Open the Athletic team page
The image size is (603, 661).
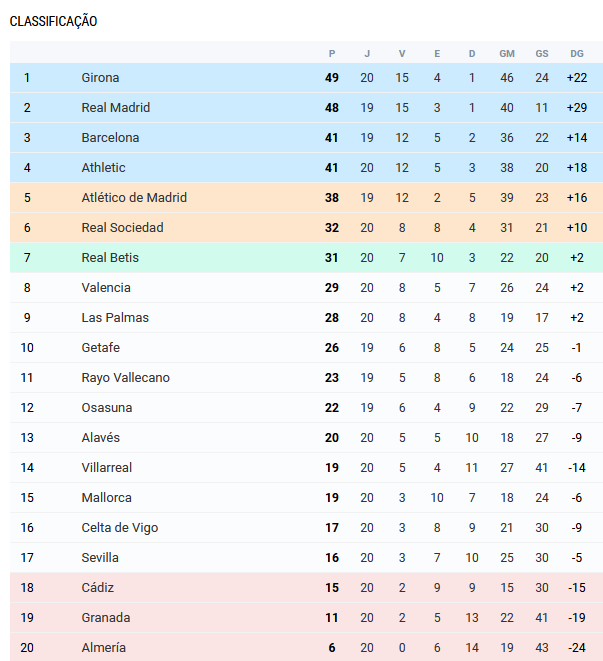click(x=103, y=168)
